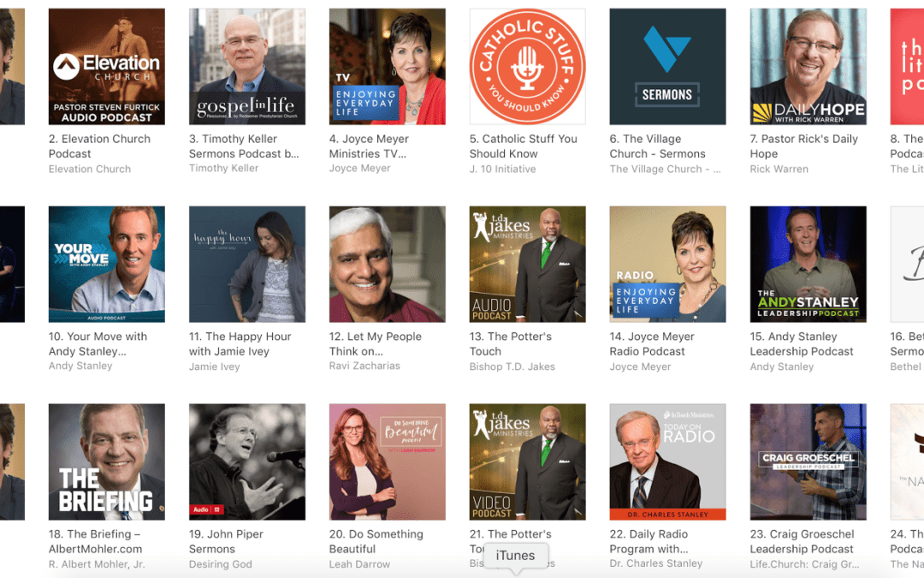
Task: Select Craig Groeschel Leadership Podcast cover
Action: (808, 462)
